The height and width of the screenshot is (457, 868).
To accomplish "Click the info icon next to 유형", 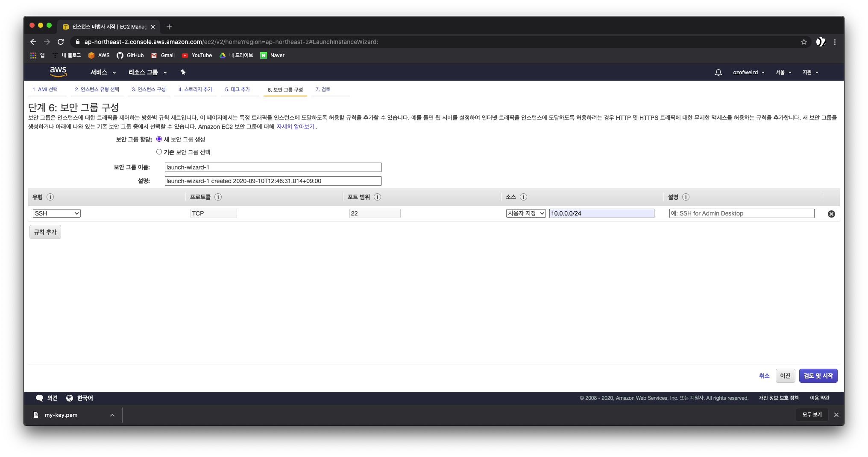I will click(50, 197).
